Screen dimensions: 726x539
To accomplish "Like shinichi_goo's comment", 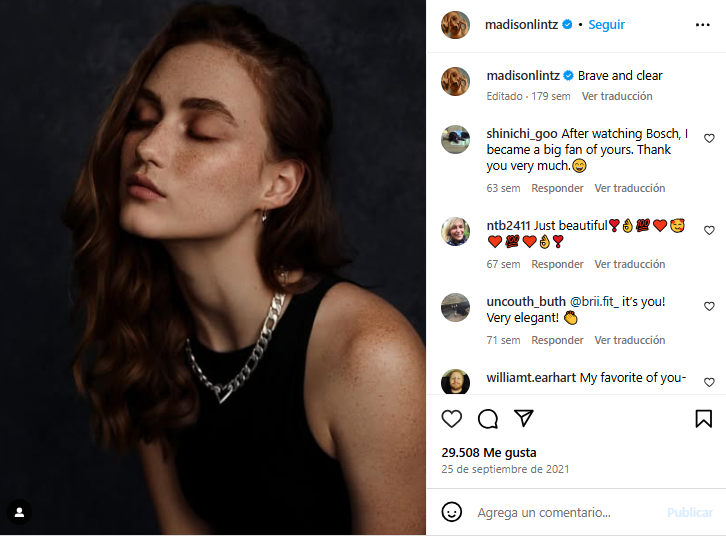I will 709,138.
